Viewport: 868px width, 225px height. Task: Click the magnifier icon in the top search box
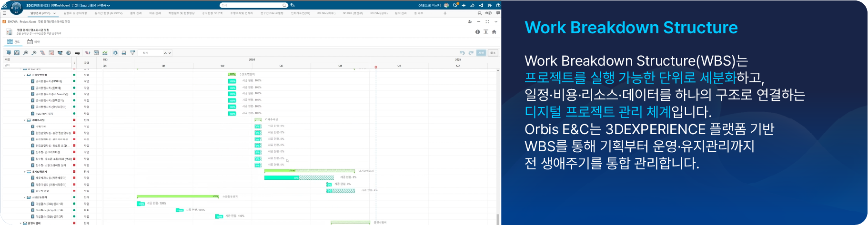(x=284, y=5)
